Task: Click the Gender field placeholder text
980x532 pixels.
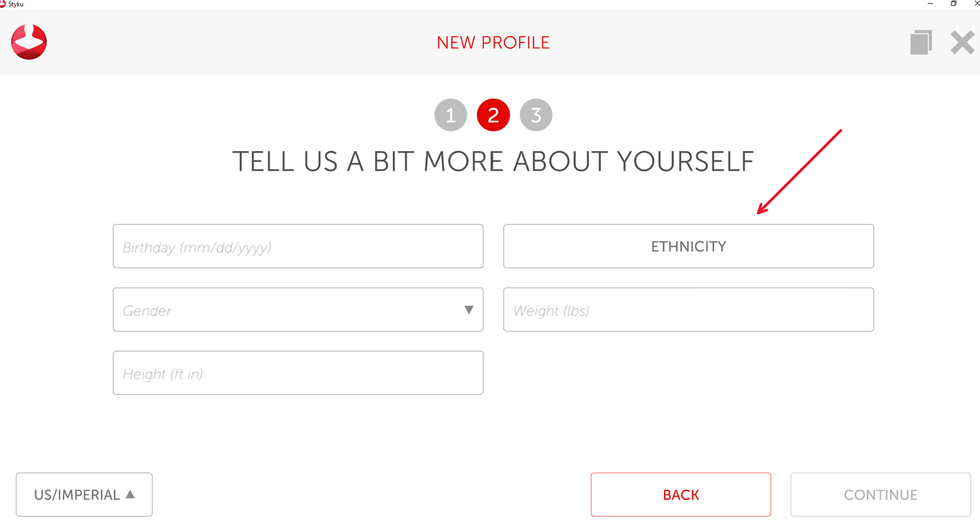Action: (147, 310)
